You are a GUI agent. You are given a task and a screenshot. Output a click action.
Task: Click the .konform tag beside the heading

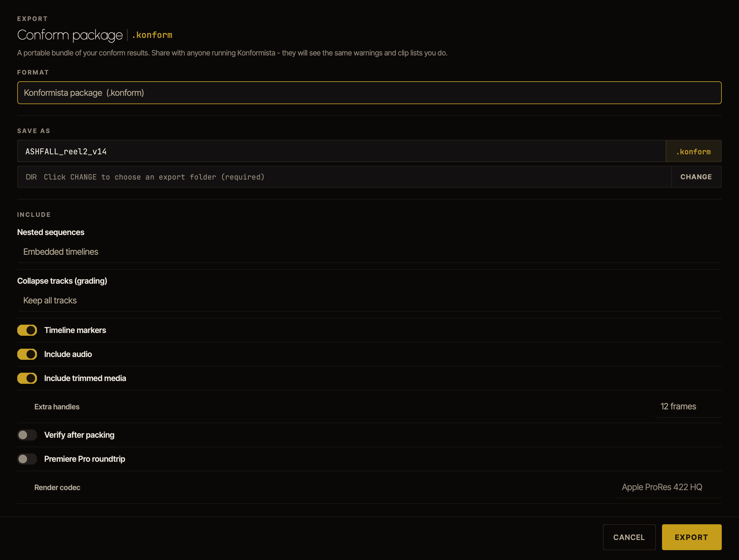(152, 35)
